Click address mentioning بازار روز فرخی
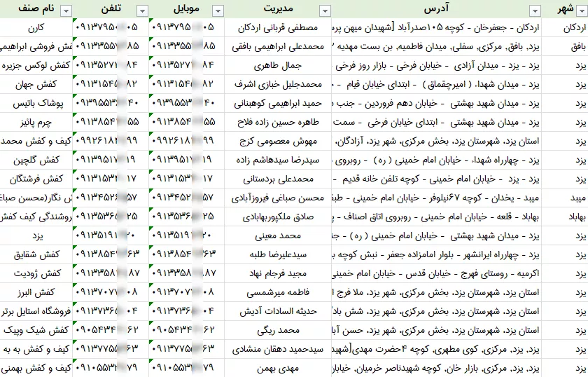Screen dimensions: 588x377 [x=437, y=65]
